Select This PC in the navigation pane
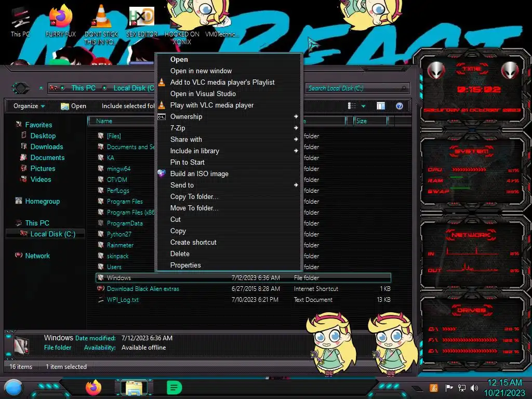The image size is (532, 399). coord(37,223)
